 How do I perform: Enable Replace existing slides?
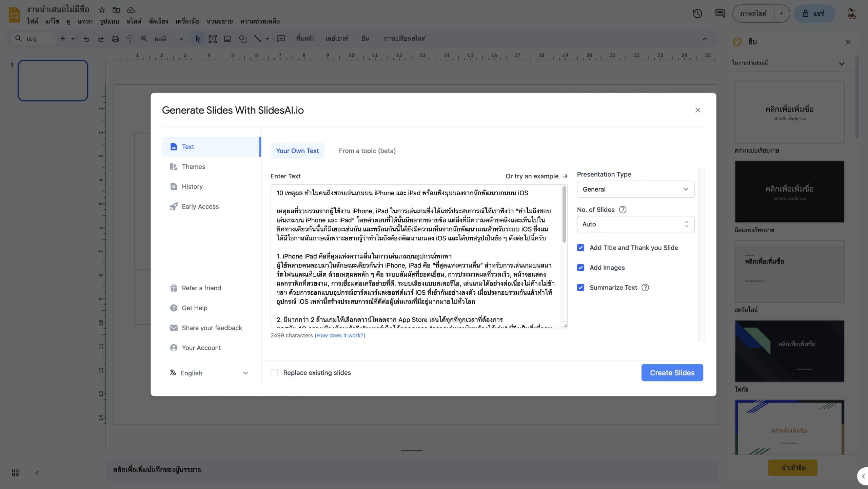274,372
